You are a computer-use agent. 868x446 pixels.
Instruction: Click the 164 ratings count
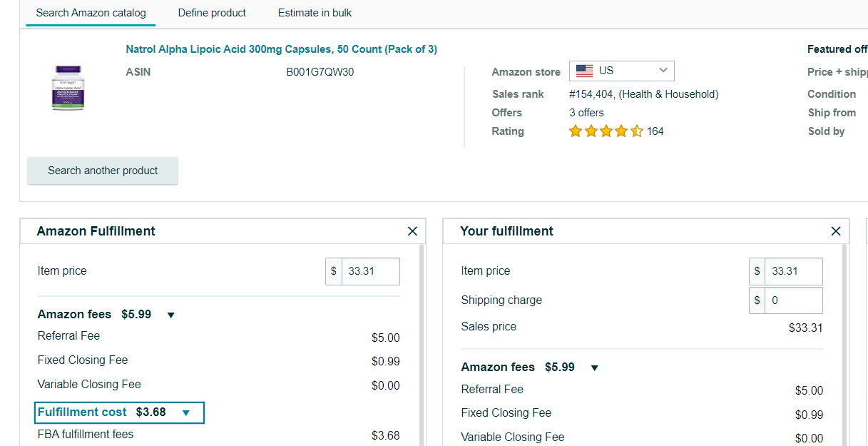point(655,131)
